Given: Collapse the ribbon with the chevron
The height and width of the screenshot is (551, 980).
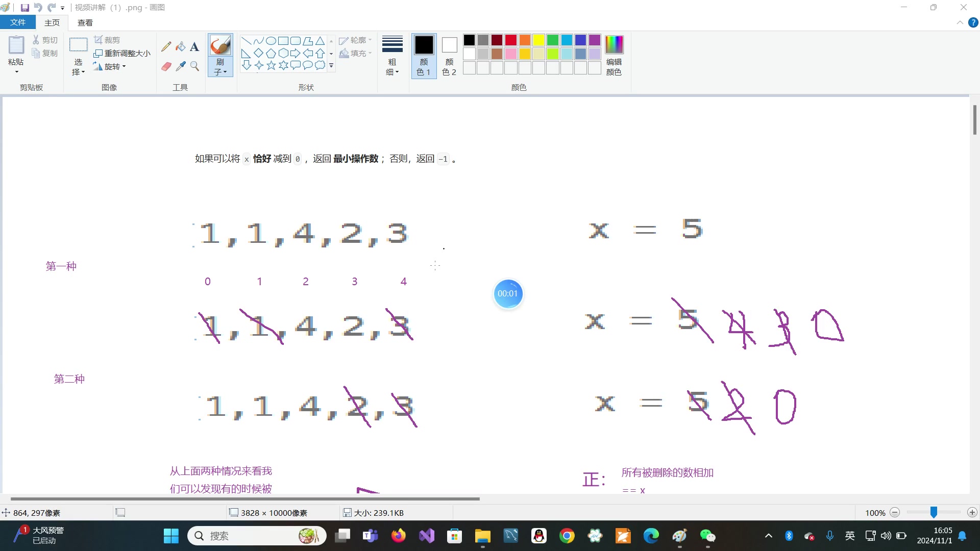Looking at the screenshot, I should pyautogui.click(x=960, y=23).
